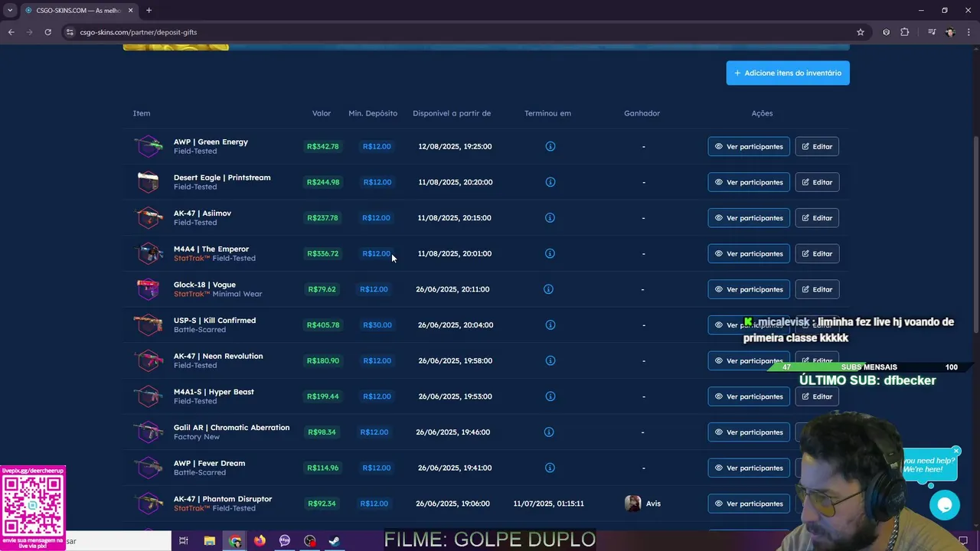Image resolution: width=980 pixels, height=551 pixels.
Task: View site information icon in the address bar
Action: [x=70, y=32]
